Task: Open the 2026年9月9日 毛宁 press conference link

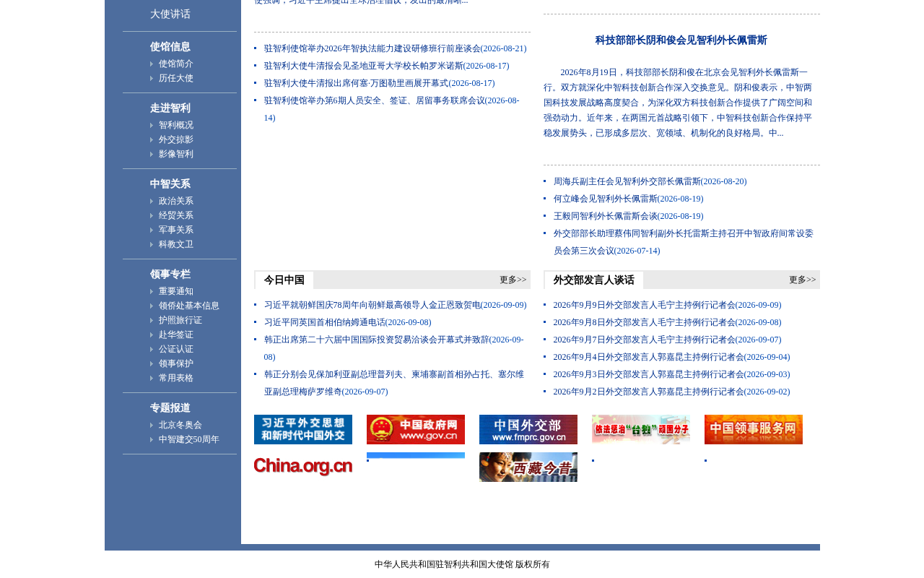Action: 667,305
